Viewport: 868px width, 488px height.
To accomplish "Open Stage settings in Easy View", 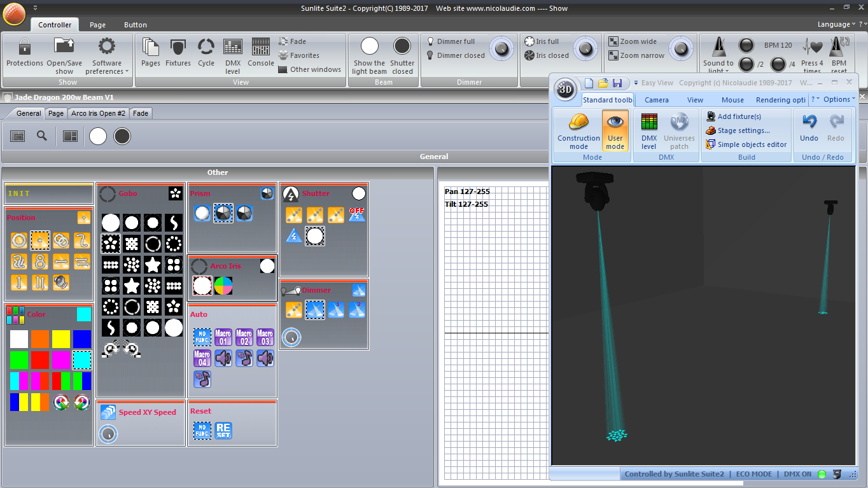I will click(x=738, y=130).
